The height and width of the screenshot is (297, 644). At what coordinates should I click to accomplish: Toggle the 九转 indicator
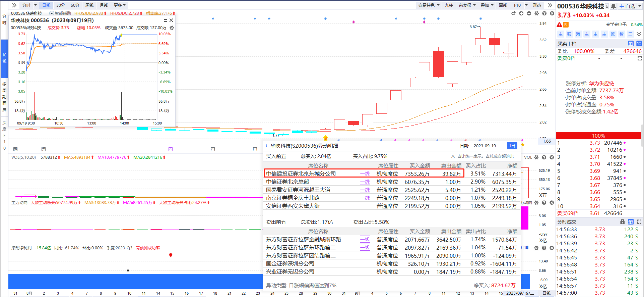point(449,5)
